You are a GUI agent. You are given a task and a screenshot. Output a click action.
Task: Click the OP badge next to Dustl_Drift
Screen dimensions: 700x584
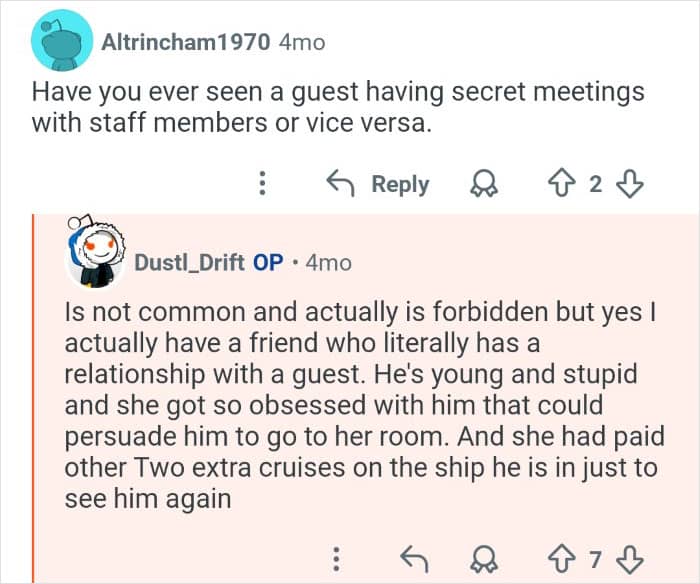[268, 262]
